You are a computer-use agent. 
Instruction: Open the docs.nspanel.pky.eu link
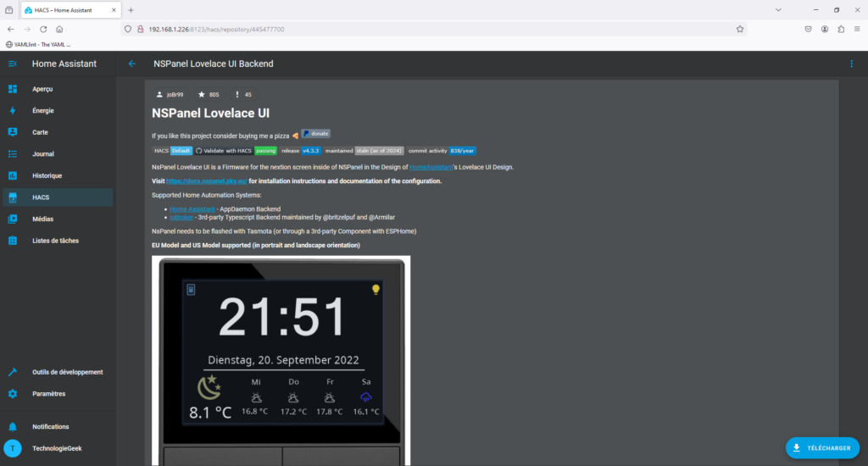[x=207, y=181]
